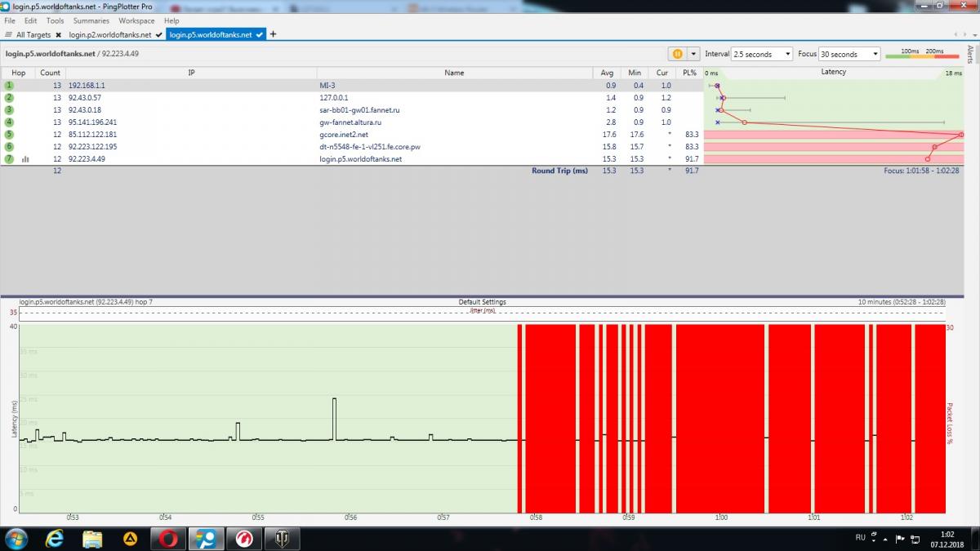The width and height of the screenshot is (980, 551).
Task: Open the dropdown arrow beside the pause button
Action: (x=693, y=54)
